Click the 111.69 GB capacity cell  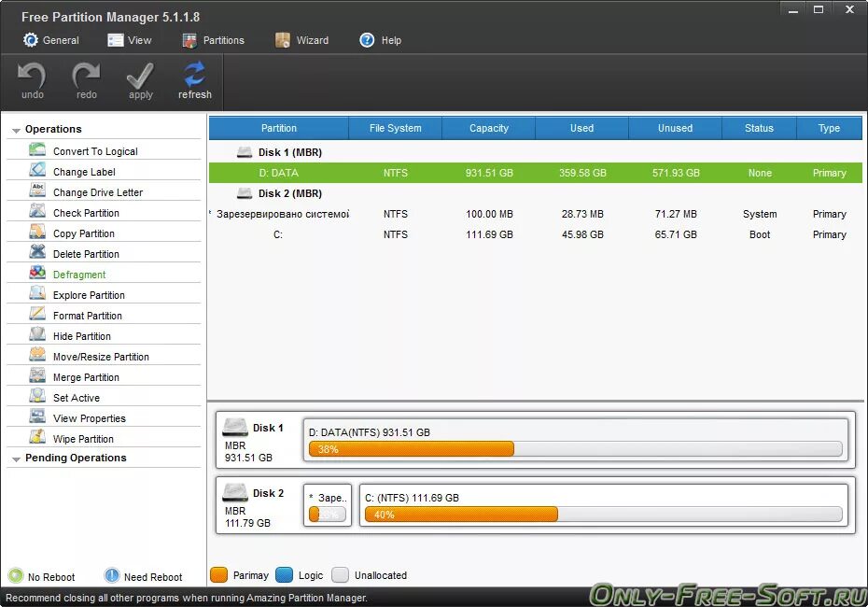point(489,234)
